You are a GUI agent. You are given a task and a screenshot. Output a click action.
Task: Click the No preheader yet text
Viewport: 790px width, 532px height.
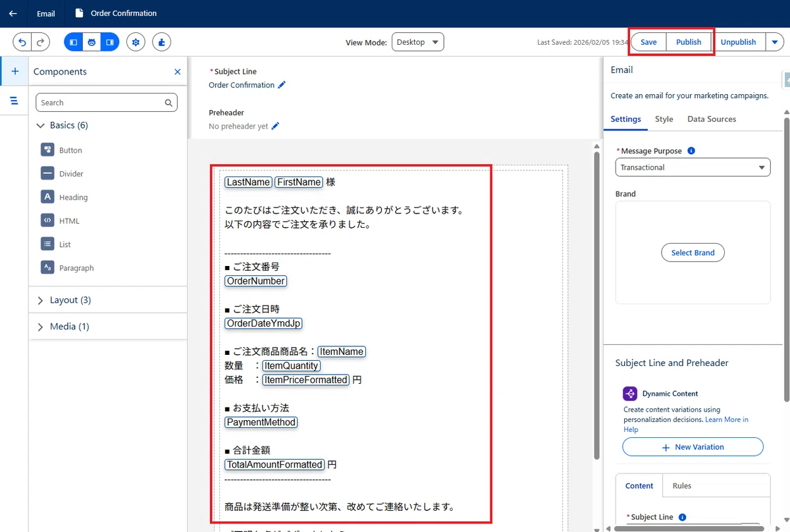(x=238, y=126)
